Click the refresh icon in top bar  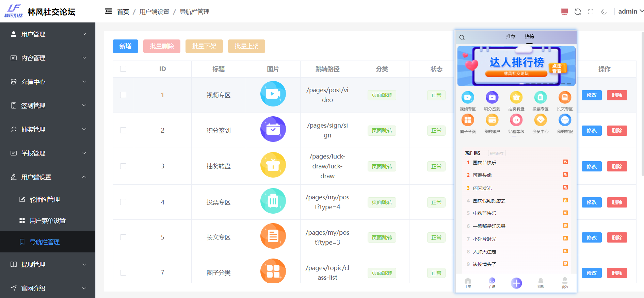(x=578, y=12)
